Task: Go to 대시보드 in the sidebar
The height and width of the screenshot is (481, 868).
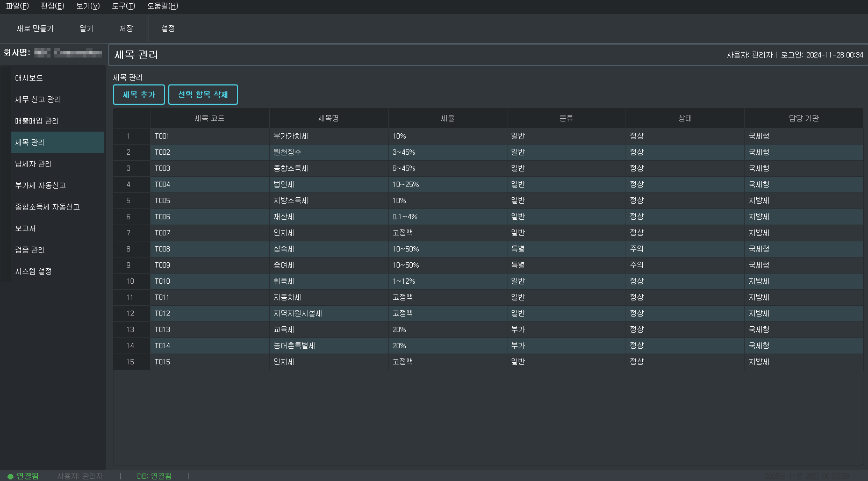Action: pos(29,78)
